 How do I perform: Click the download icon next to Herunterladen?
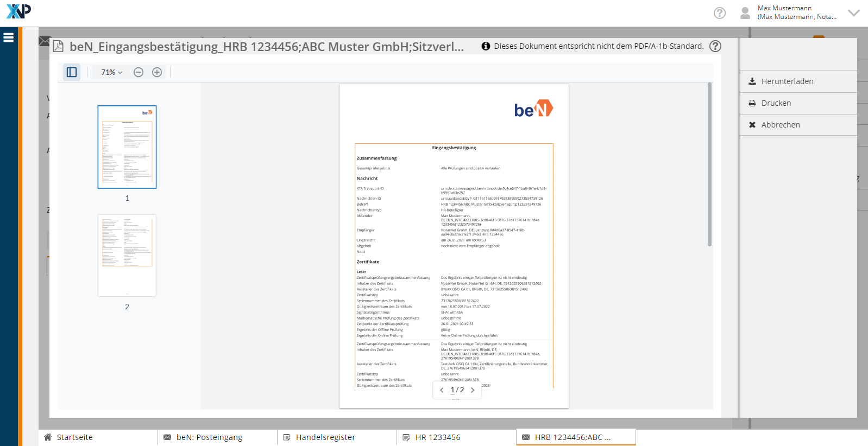[752, 81]
